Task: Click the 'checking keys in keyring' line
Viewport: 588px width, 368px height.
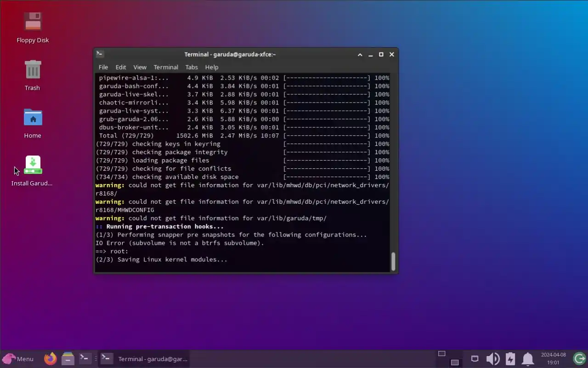Action: click(x=243, y=144)
